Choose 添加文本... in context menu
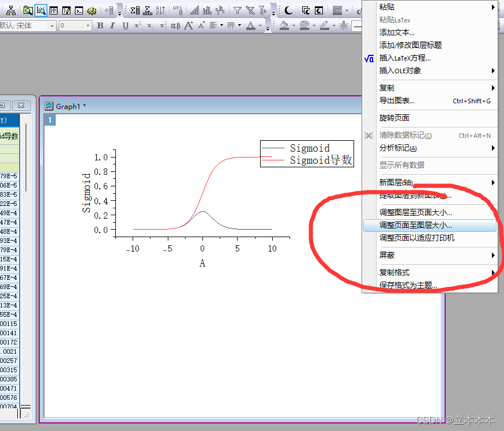504x431 pixels. click(x=430, y=32)
